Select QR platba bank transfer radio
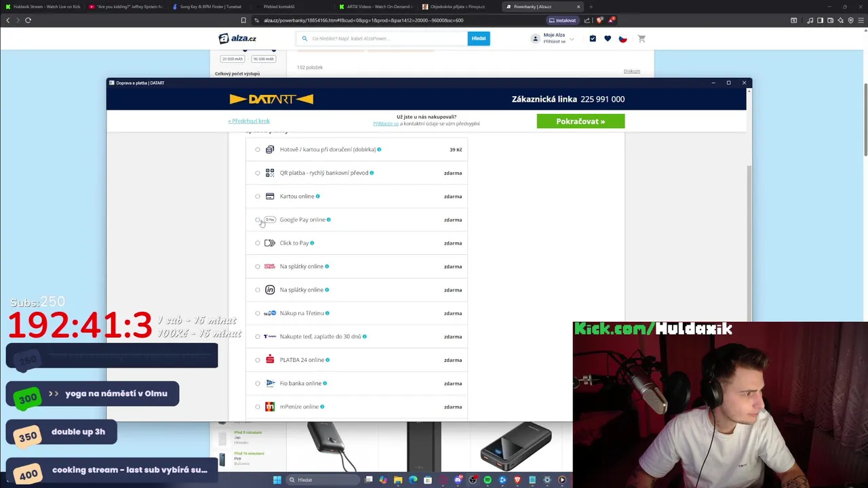Viewport: 868px width, 488px height. click(x=258, y=173)
